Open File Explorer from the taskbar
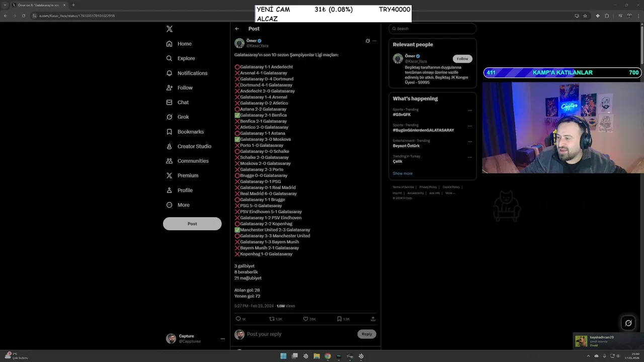This screenshot has height=362, width=644. [x=316, y=356]
